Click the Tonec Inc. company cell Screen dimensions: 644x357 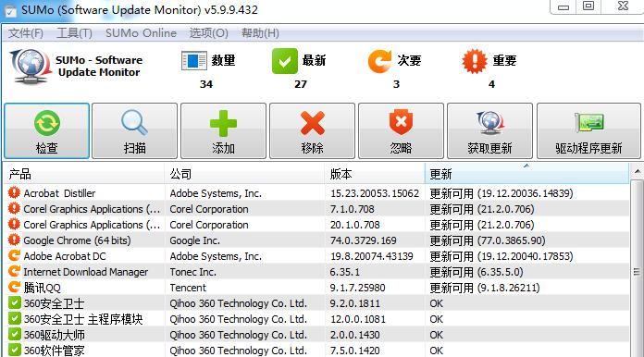(192, 272)
